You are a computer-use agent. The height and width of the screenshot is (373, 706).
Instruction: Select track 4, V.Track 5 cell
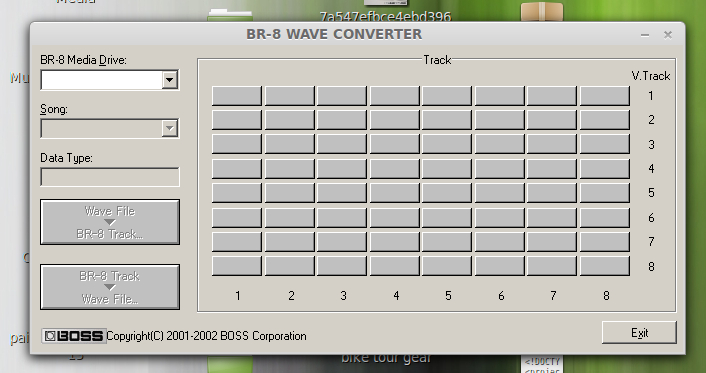pos(394,193)
